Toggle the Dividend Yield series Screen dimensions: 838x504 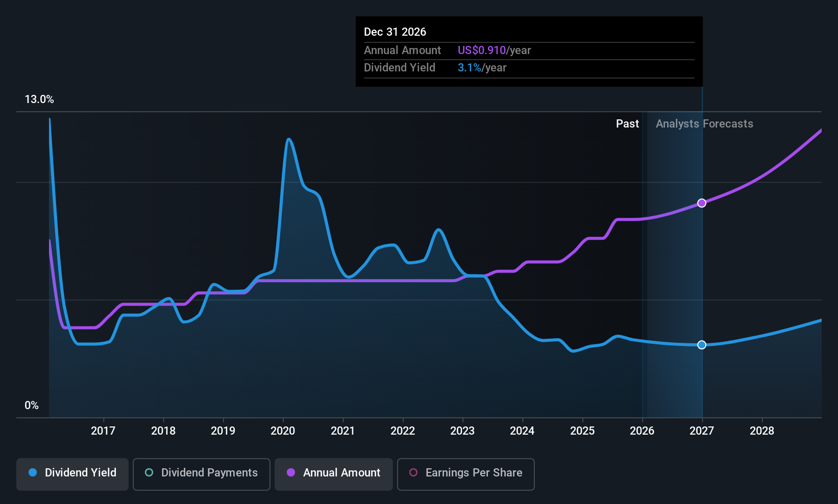pos(72,474)
